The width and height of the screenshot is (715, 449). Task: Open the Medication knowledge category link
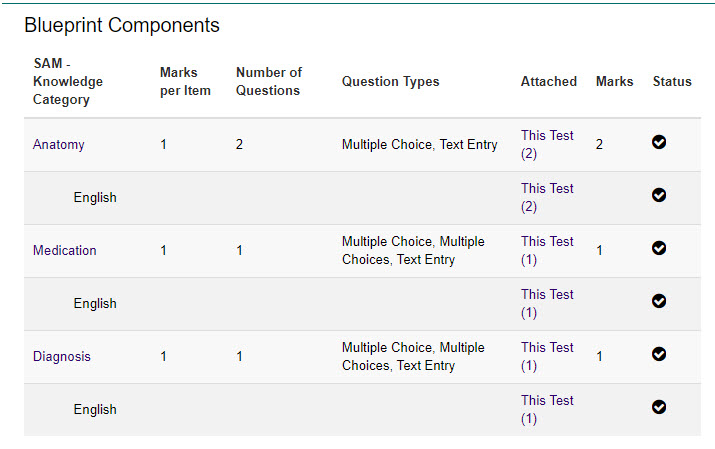pyautogui.click(x=65, y=251)
